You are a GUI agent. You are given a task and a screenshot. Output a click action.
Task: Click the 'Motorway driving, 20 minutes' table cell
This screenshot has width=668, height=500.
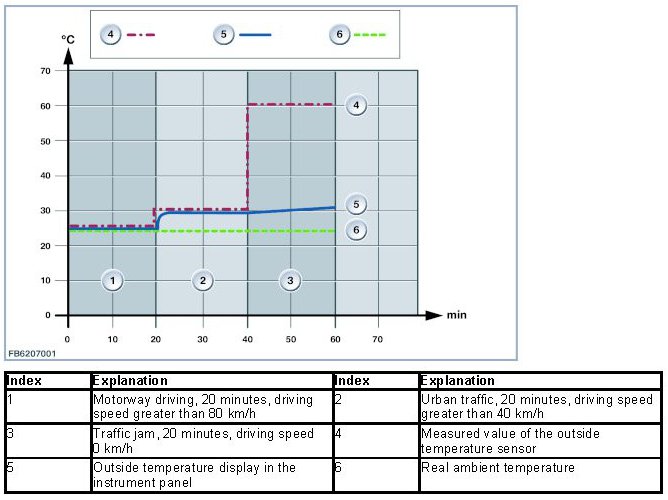pos(210,406)
